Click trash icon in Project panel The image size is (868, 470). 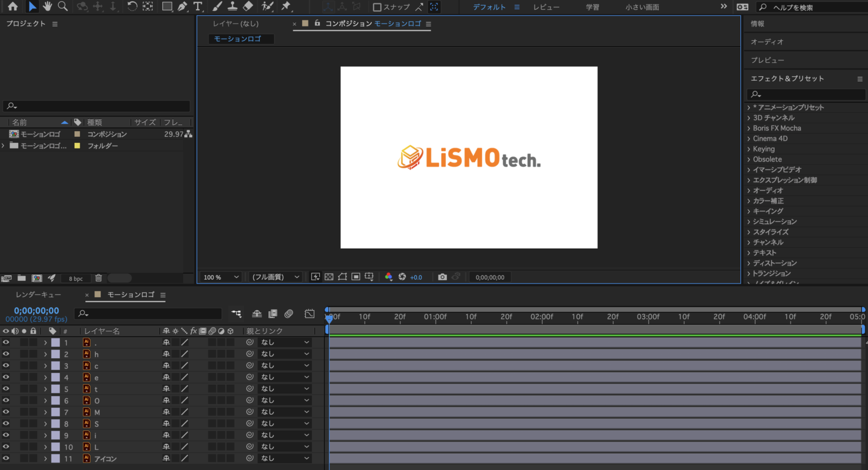click(98, 278)
